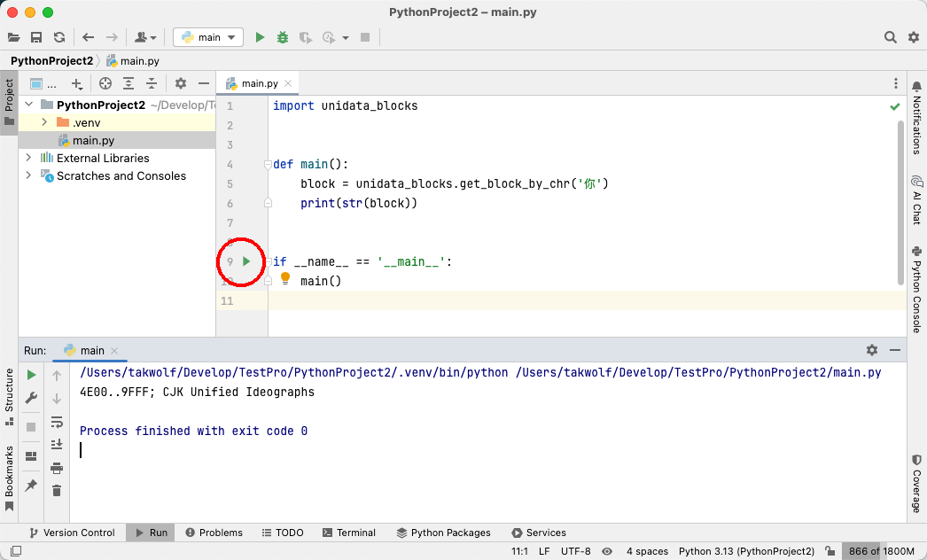Click Python 3.13 interpreter in status bar
Image resolution: width=927 pixels, height=560 pixels.
[x=746, y=551]
